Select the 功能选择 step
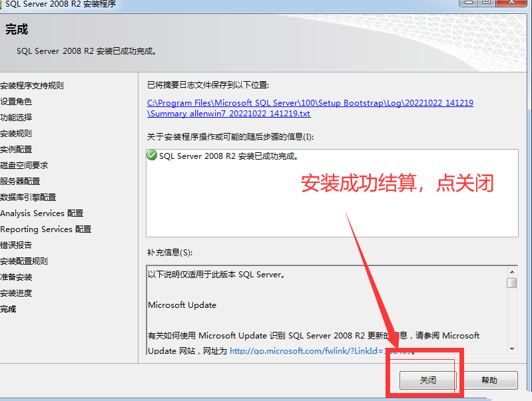Screen dimensions: 532x401 tap(16, 117)
